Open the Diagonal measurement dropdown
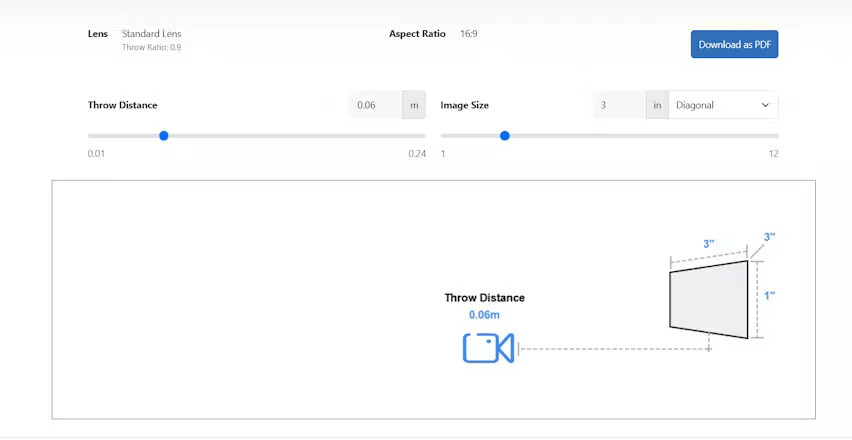Image resolution: width=852 pixels, height=440 pixels. click(x=723, y=105)
